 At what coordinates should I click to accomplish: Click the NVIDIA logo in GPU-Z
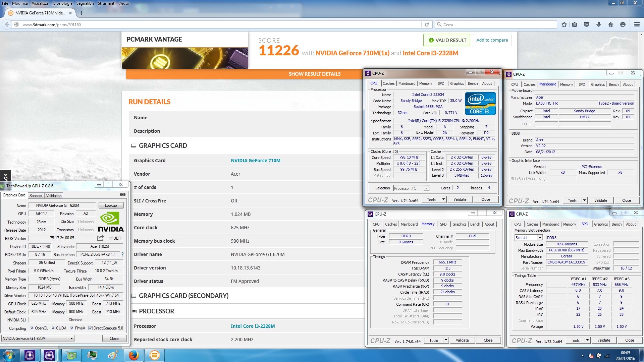(x=111, y=222)
